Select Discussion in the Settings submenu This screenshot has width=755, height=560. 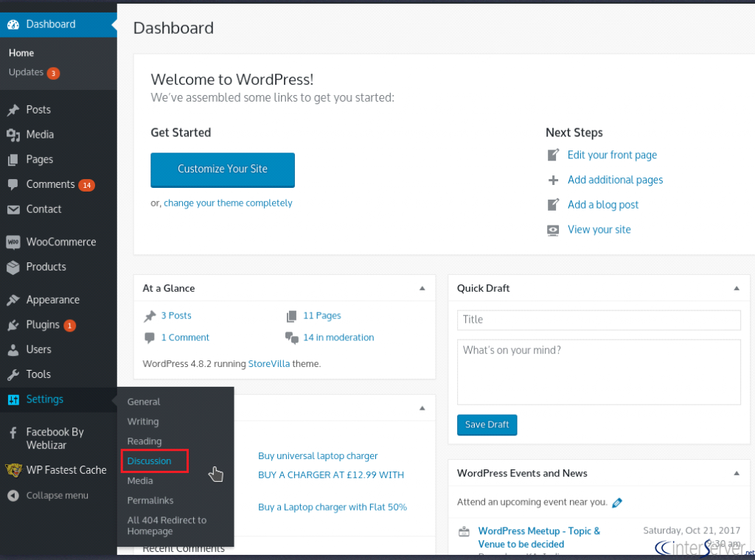149,461
